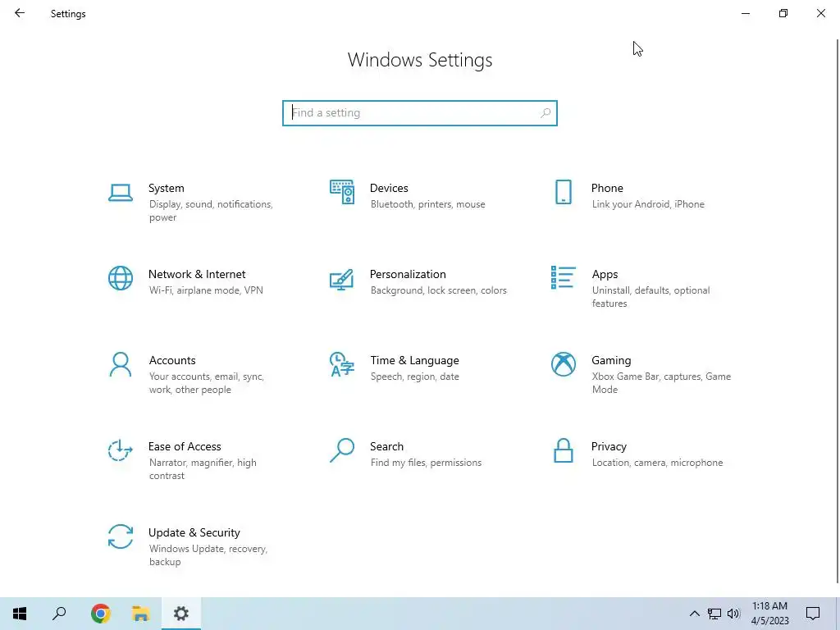Click 'Find my files, permissions' description

(426, 463)
